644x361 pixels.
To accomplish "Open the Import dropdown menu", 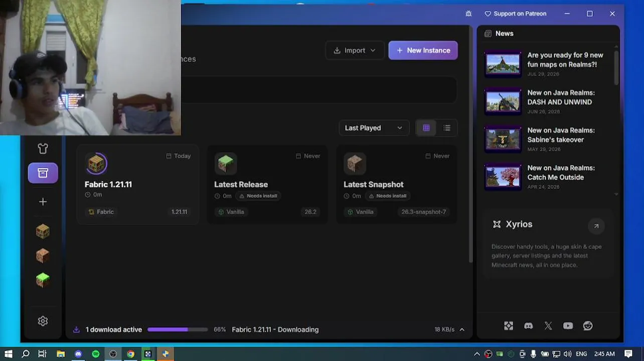I will pos(355,50).
